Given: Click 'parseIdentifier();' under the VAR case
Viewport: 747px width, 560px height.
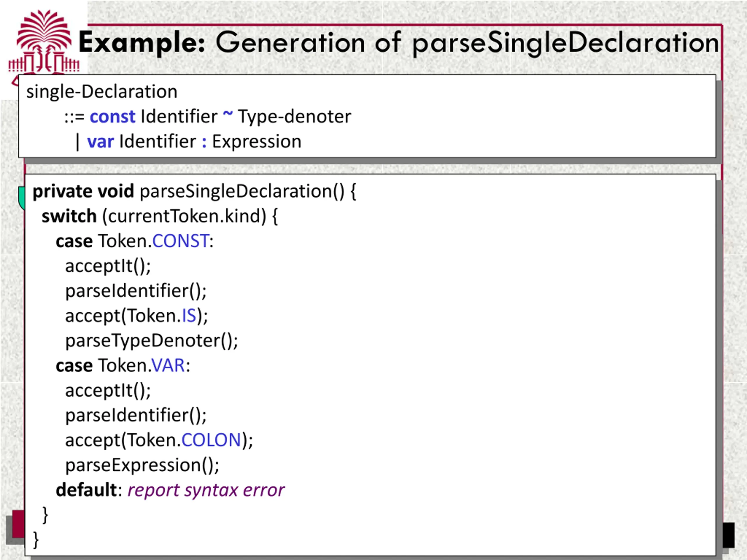Looking at the screenshot, I should pyautogui.click(x=136, y=416).
